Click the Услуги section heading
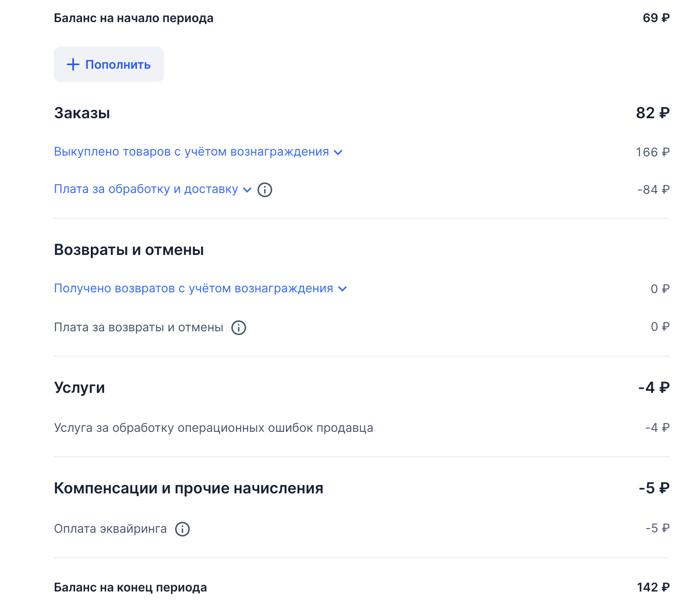This screenshot has width=684, height=616. pyautogui.click(x=80, y=388)
